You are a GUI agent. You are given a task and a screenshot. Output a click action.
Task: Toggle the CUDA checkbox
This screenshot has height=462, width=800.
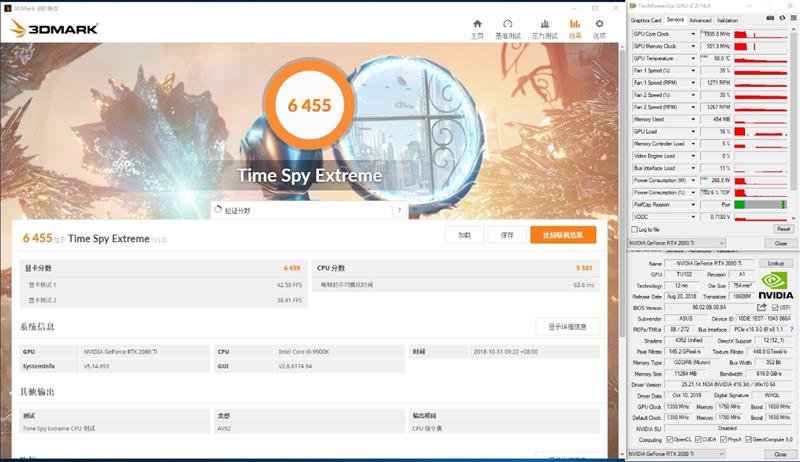pyautogui.click(x=698, y=440)
